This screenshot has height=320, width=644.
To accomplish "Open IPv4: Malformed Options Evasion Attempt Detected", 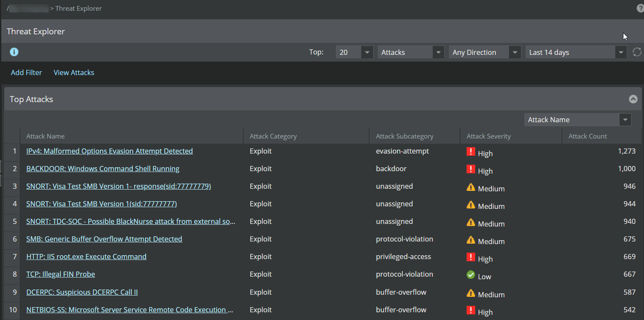I will (x=110, y=151).
